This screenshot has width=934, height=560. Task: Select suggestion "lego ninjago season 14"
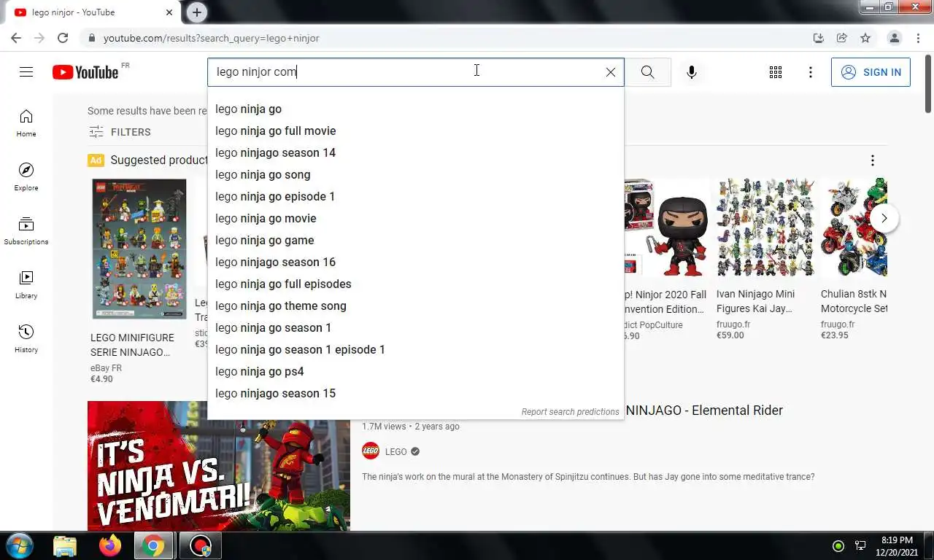pyautogui.click(x=415, y=152)
